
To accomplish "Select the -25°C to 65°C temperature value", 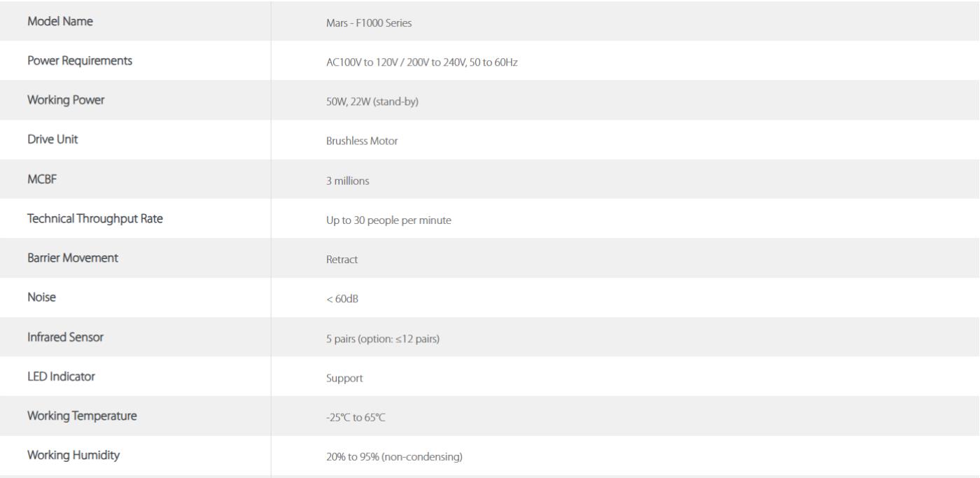I will click(x=352, y=418).
